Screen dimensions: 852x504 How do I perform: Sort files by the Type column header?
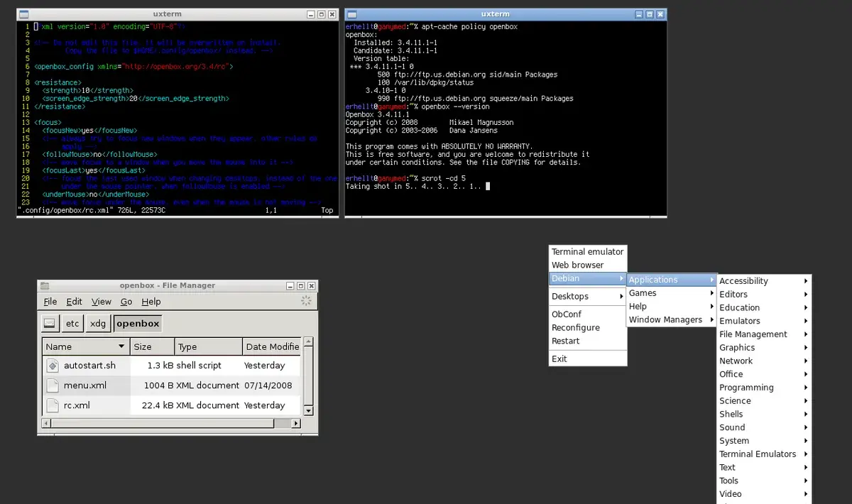point(209,346)
